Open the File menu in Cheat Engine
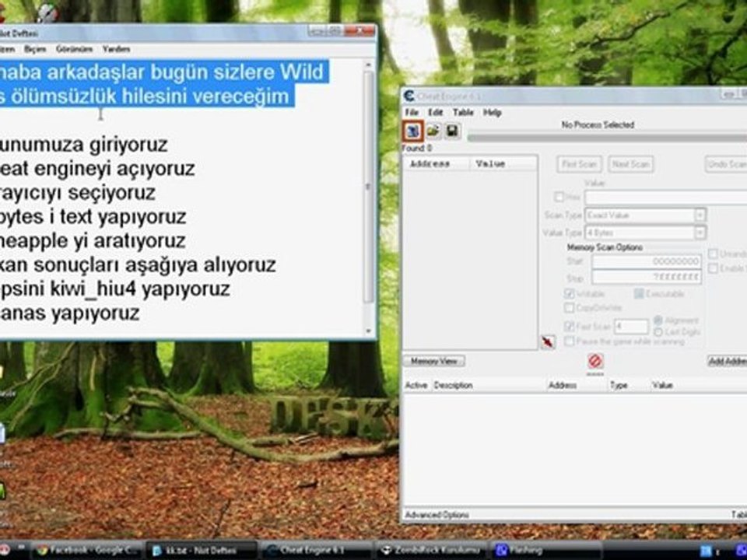 pyautogui.click(x=412, y=112)
